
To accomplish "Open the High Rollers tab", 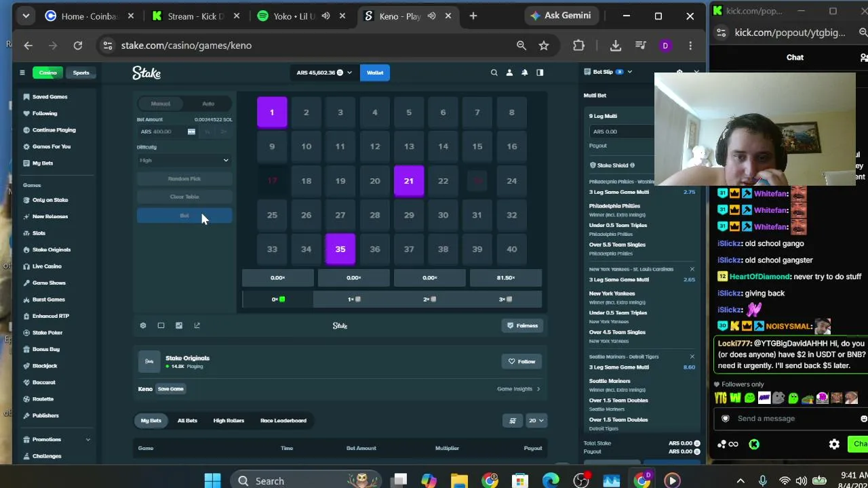I will point(229,421).
